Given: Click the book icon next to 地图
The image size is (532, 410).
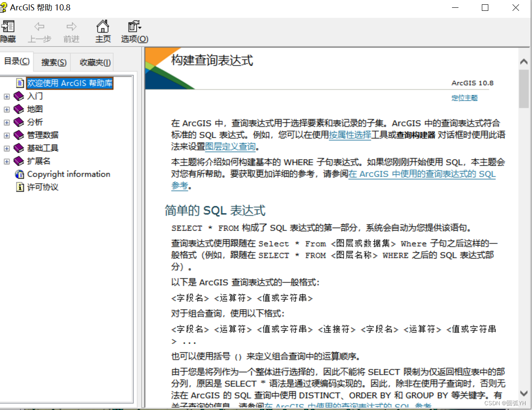Looking at the screenshot, I should (19, 109).
